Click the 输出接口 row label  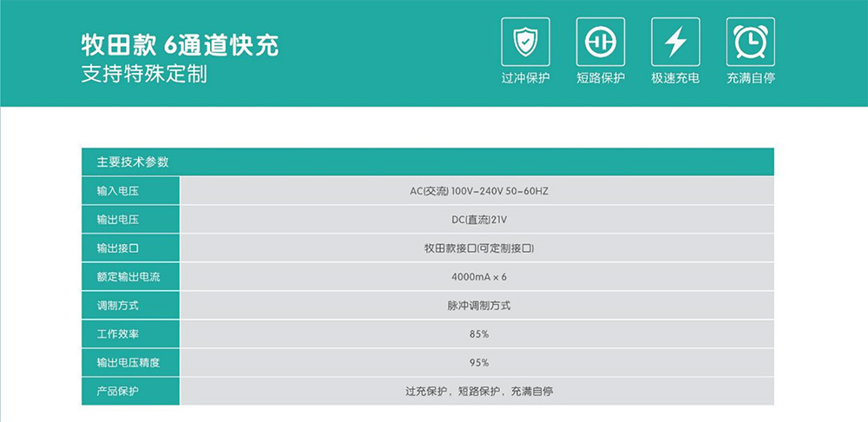[x=117, y=248]
